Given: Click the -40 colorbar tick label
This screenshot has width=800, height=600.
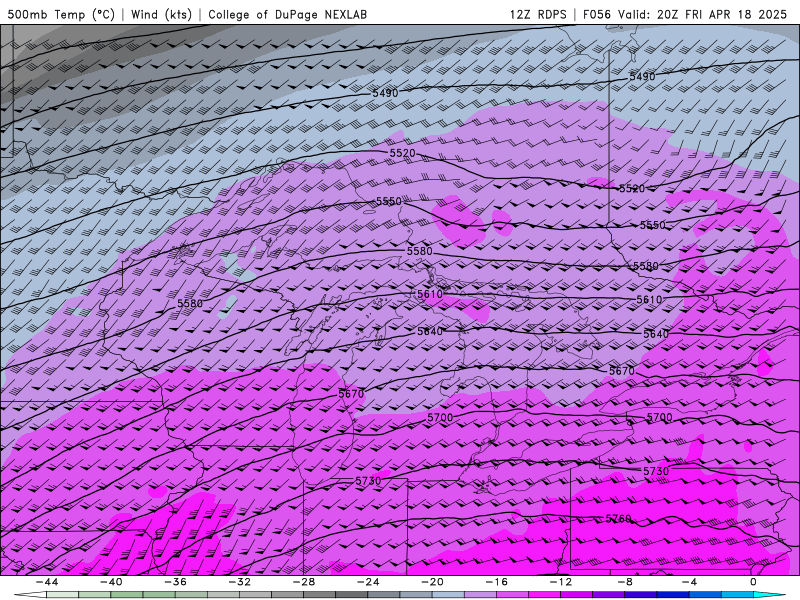Looking at the screenshot, I should tap(111, 582).
